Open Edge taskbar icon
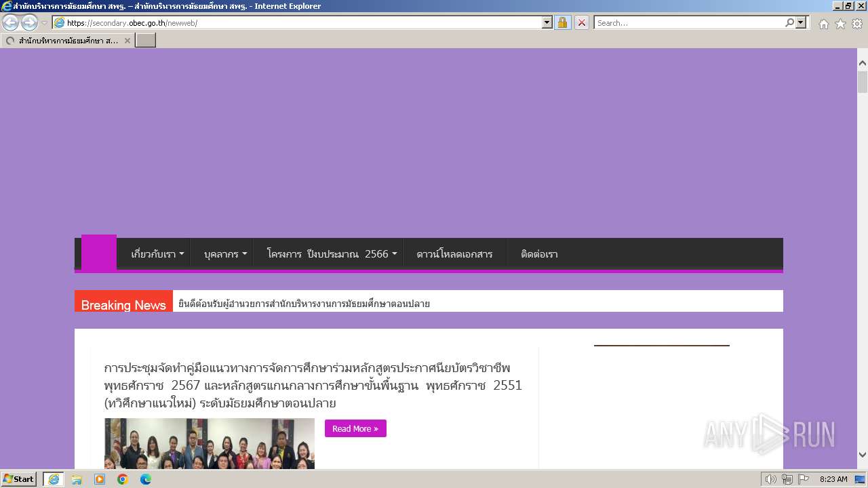Image resolution: width=868 pixels, height=488 pixels. [x=146, y=479]
